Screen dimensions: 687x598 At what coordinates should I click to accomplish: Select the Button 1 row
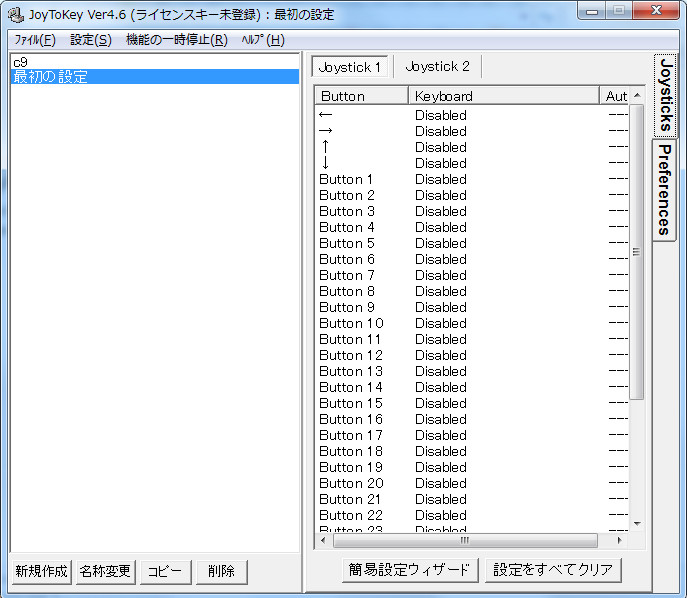click(x=472, y=179)
